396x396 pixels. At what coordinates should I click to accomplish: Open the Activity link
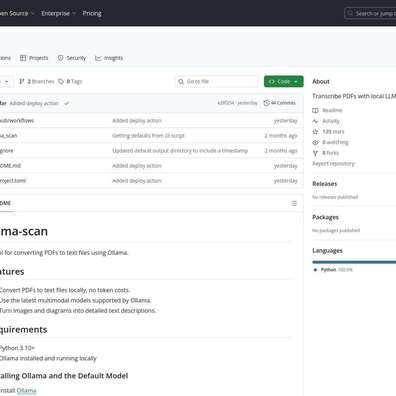pos(331,121)
